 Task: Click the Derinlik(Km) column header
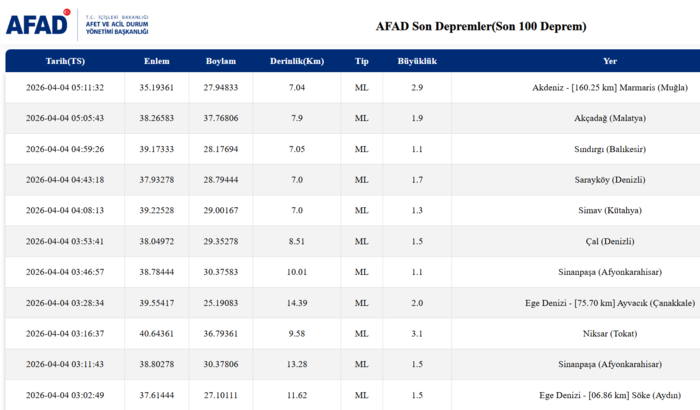click(x=297, y=61)
